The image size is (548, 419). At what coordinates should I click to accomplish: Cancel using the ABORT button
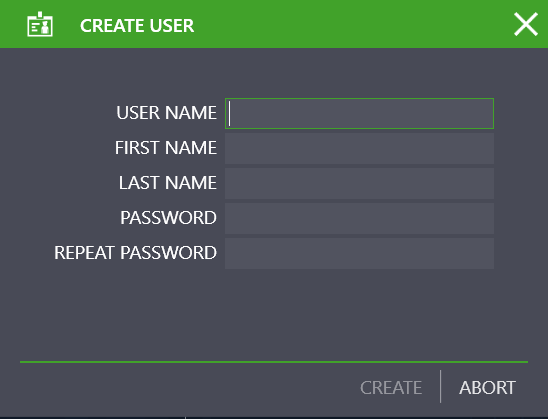click(x=487, y=388)
